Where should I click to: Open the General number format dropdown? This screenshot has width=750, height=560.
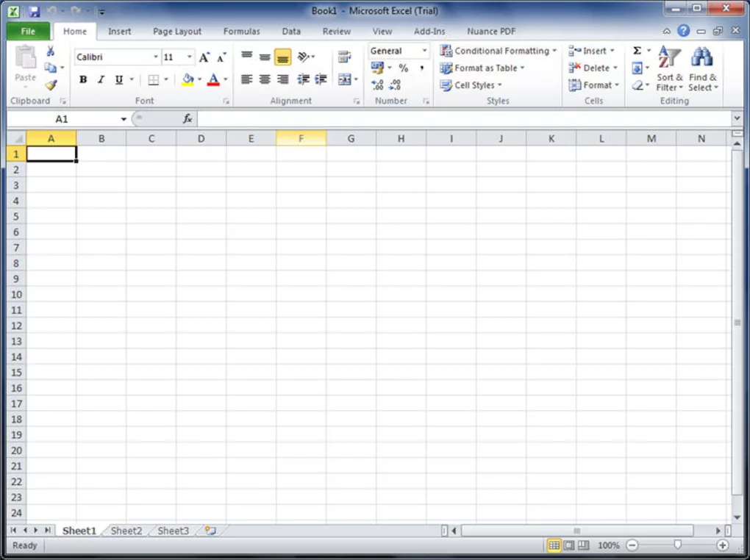424,50
